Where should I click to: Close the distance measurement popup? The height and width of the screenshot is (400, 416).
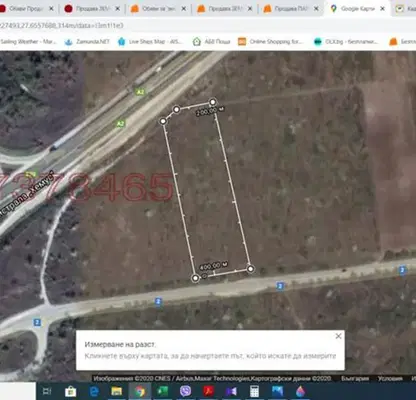[338, 336]
